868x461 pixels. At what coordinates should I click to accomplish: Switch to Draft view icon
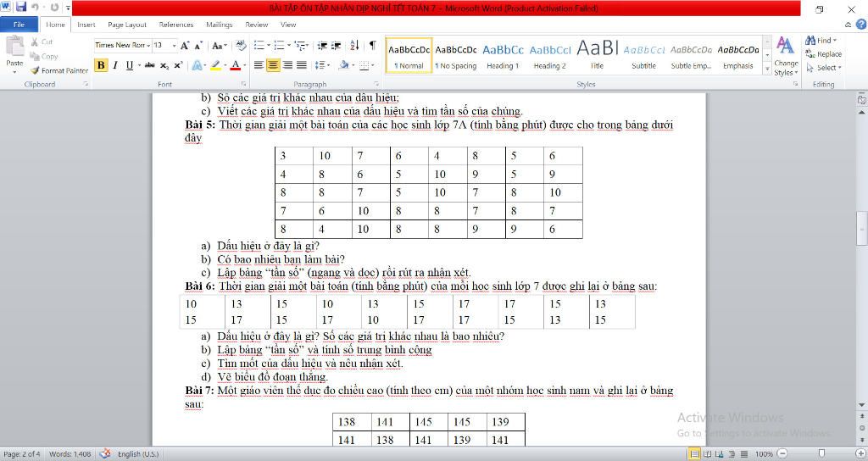click(x=743, y=454)
